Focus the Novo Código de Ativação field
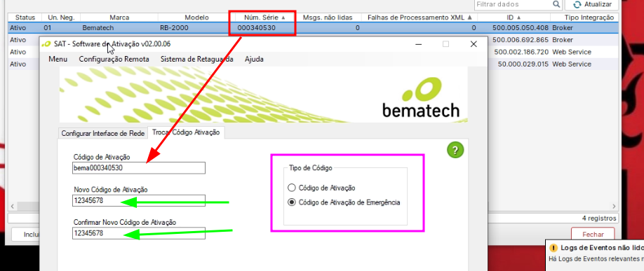The width and height of the screenshot is (644, 271). pos(139,201)
